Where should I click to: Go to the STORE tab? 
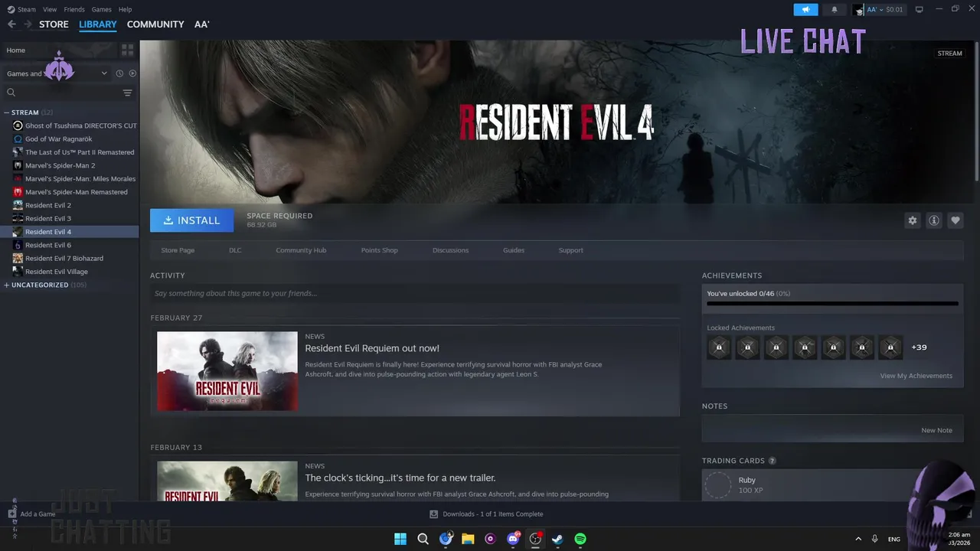click(x=54, y=24)
